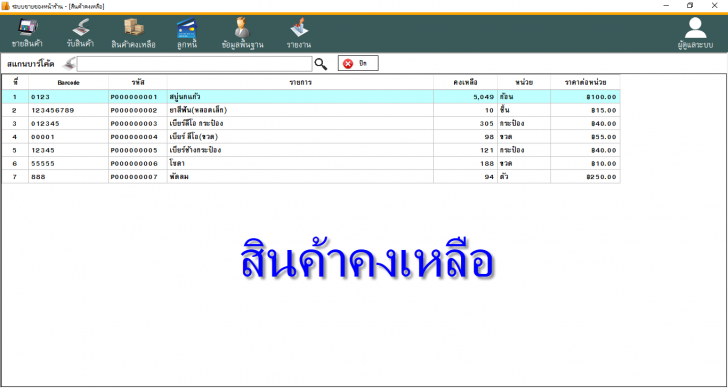
Task: Click remaining quantity 5,049
Action: coord(465,97)
